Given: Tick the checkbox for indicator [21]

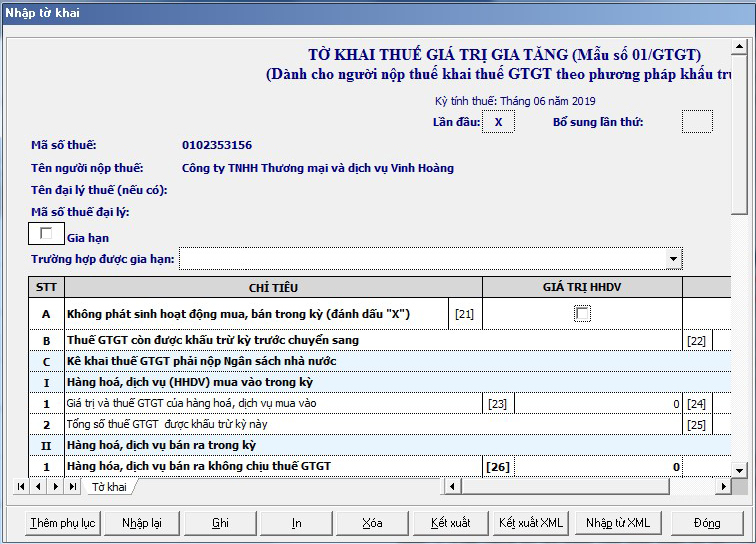Looking at the screenshot, I should [582, 314].
